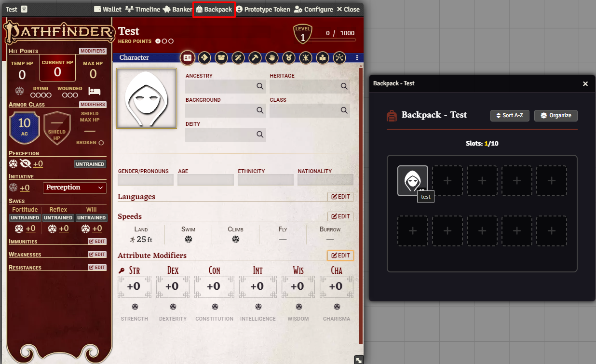Open the Proficiencies hand tab icon
Image resolution: width=596 pixels, height=364 pixels.
coord(272,58)
